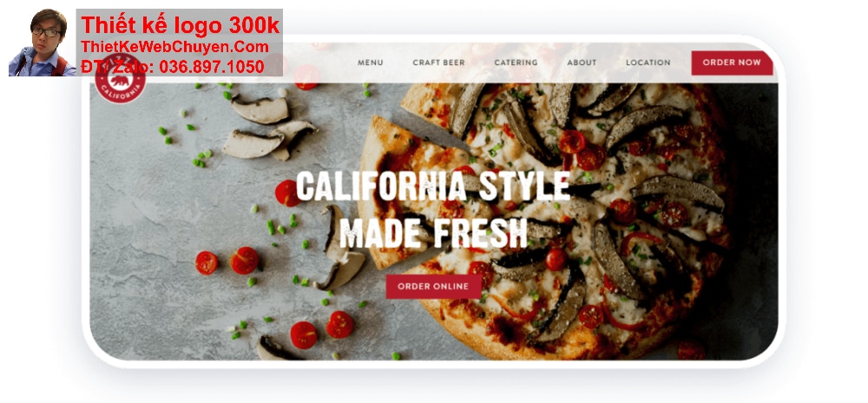The width and height of the screenshot is (868, 403).
Task: Click the cherry tomato beside the letter C
Action: [x=286, y=193]
